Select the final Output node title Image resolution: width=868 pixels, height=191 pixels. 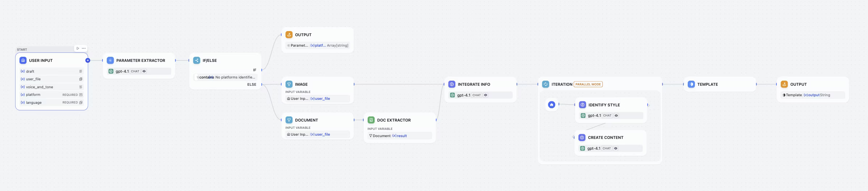(x=798, y=84)
